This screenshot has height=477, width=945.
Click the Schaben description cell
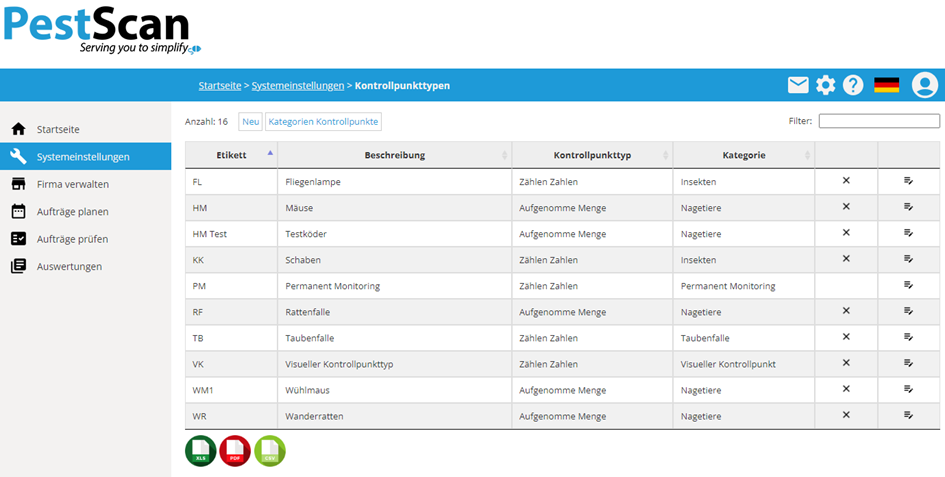[395, 260]
